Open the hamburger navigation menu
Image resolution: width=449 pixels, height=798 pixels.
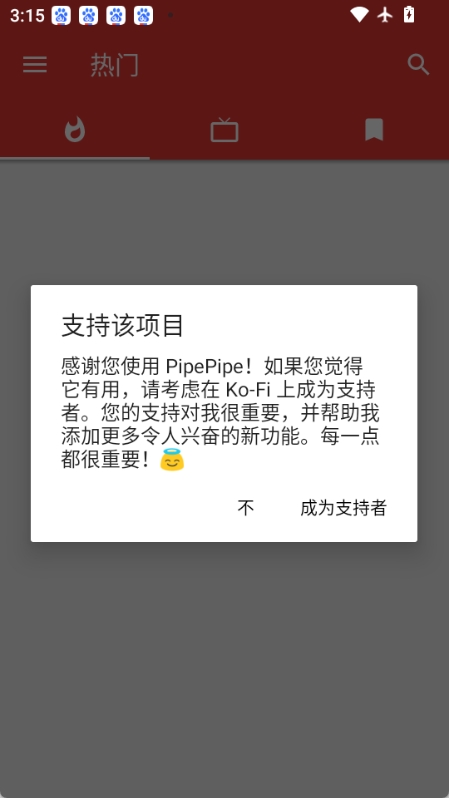tap(35, 65)
